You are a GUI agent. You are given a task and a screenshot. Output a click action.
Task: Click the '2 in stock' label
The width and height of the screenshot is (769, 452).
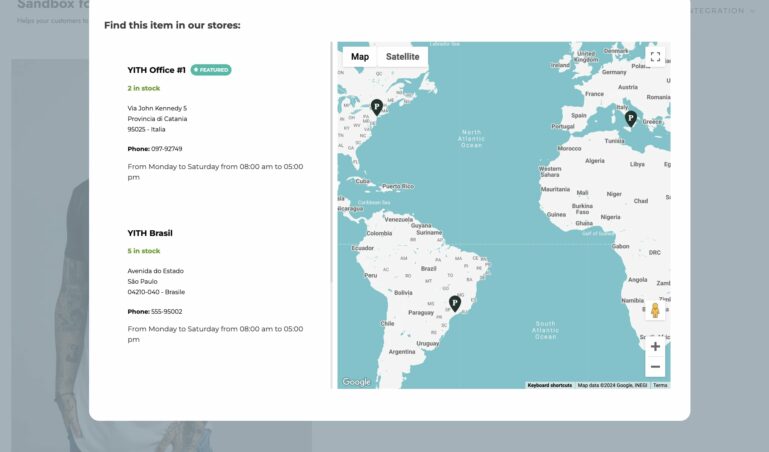click(144, 88)
